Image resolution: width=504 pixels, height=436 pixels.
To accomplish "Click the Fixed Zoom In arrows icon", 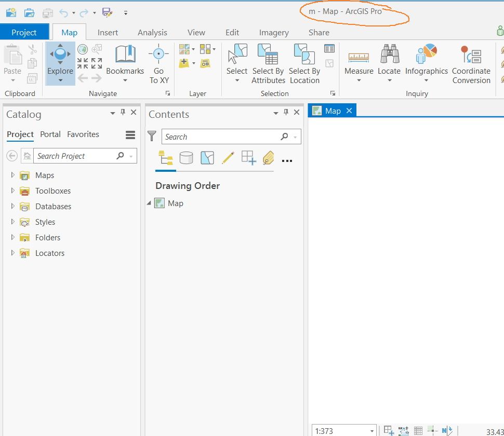I will click(x=83, y=63).
